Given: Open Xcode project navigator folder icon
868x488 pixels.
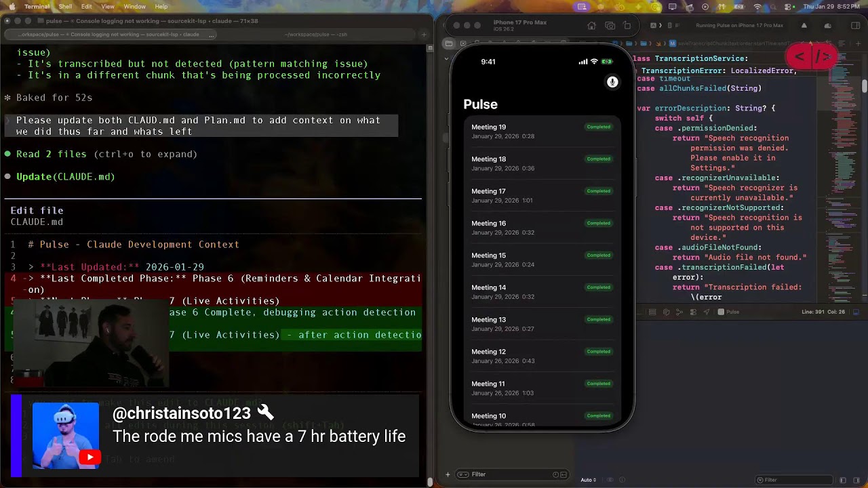Looking at the screenshot, I should pos(448,43).
